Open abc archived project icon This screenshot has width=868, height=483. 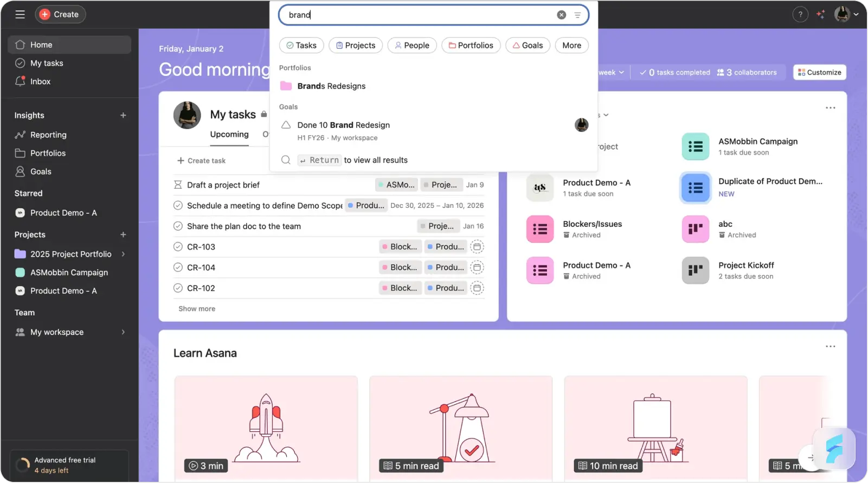696,229
